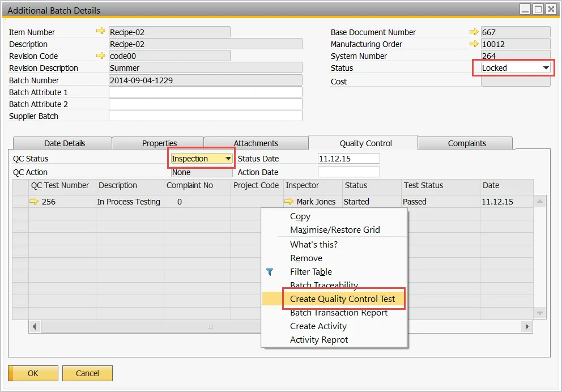
Task: Click the Supplier Batch field
Action: pos(206,116)
